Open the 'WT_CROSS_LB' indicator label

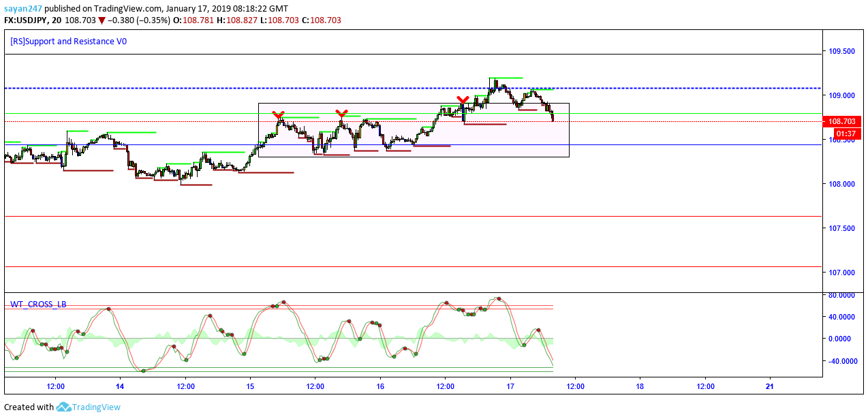pyautogui.click(x=38, y=304)
